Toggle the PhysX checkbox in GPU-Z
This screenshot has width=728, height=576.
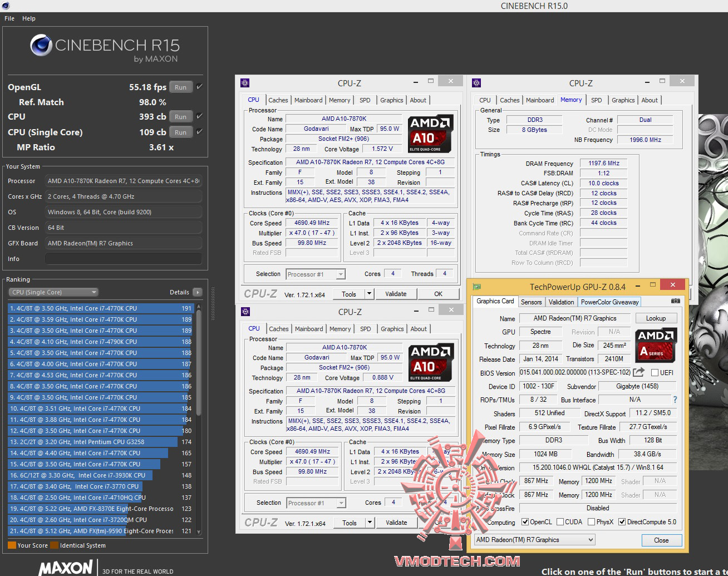[591, 522]
